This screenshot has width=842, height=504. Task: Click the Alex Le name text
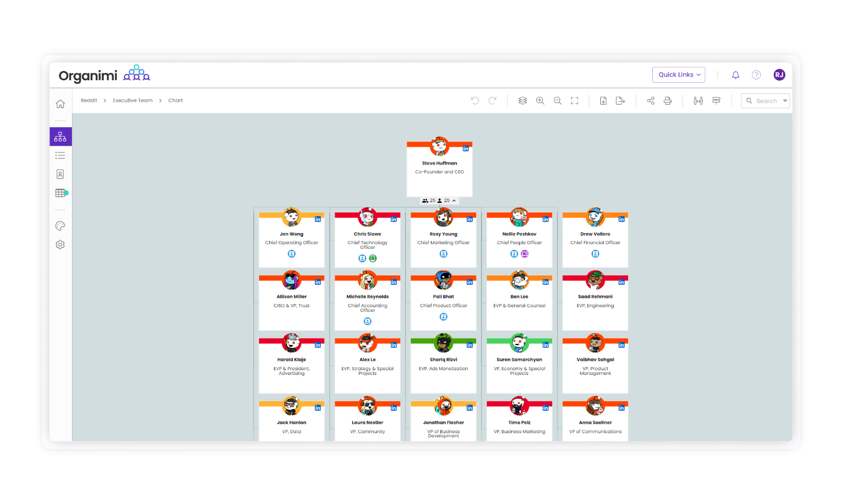(x=367, y=360)
